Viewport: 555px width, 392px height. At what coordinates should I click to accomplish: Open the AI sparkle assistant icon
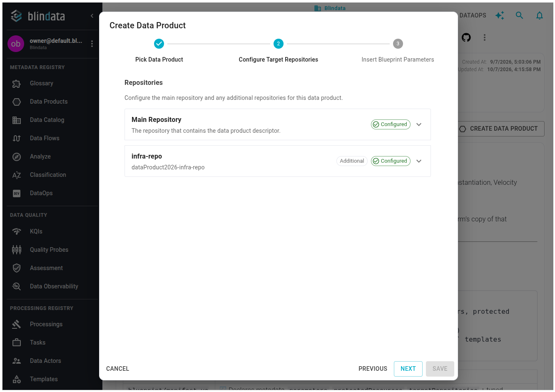coord(500,15)
